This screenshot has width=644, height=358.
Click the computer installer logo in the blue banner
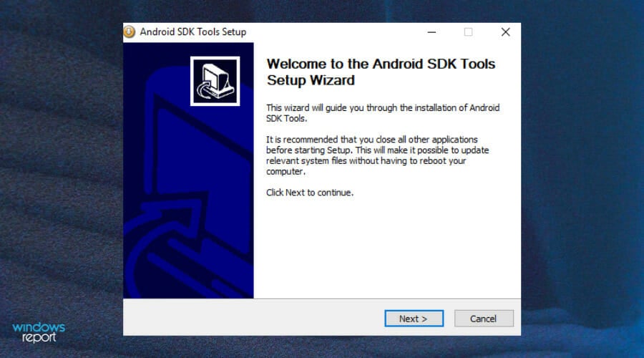tap(215, 81)
